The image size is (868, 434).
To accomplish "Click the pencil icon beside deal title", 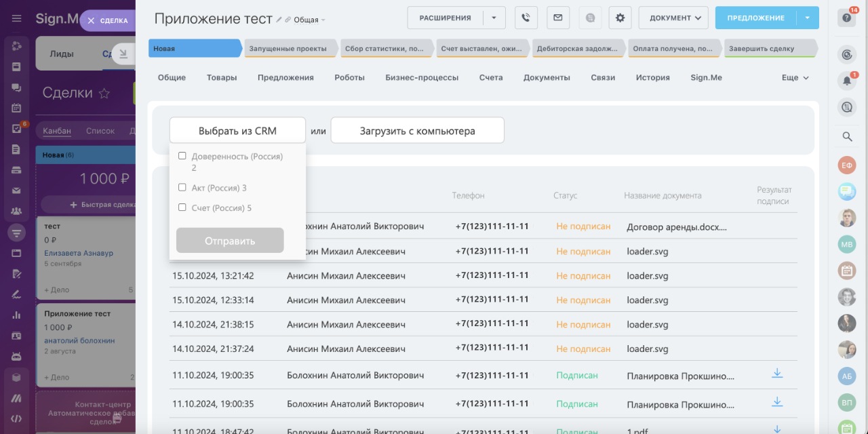I will point(279,20).
